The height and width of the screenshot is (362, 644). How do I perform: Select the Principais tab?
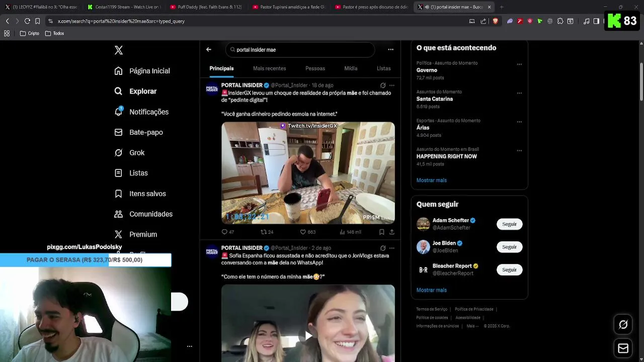221,68
